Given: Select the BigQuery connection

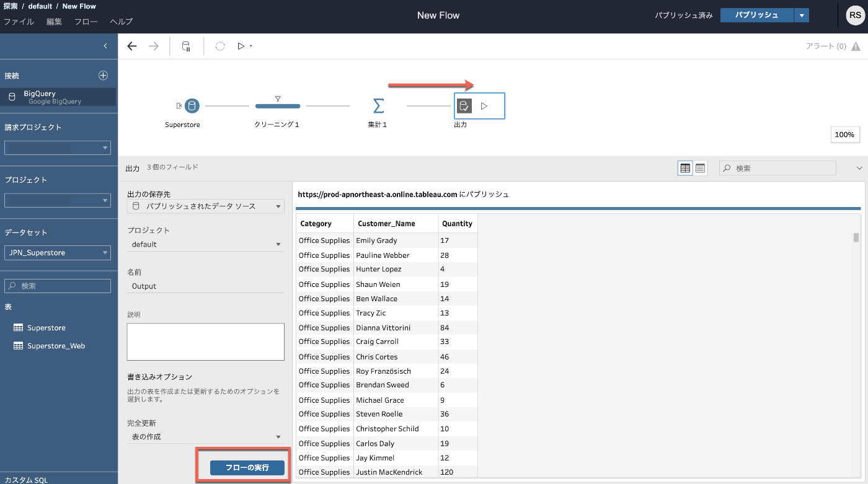Looking at the screenshot, I should click(x=58, y=97).
